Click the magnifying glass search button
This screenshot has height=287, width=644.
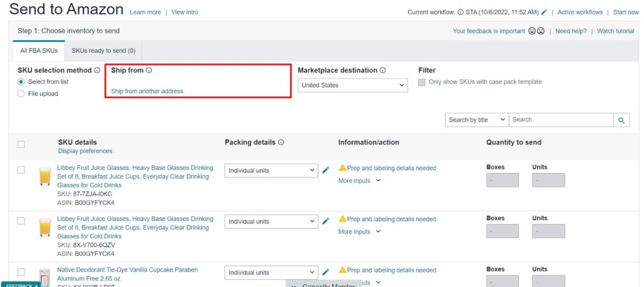[621, 120]
